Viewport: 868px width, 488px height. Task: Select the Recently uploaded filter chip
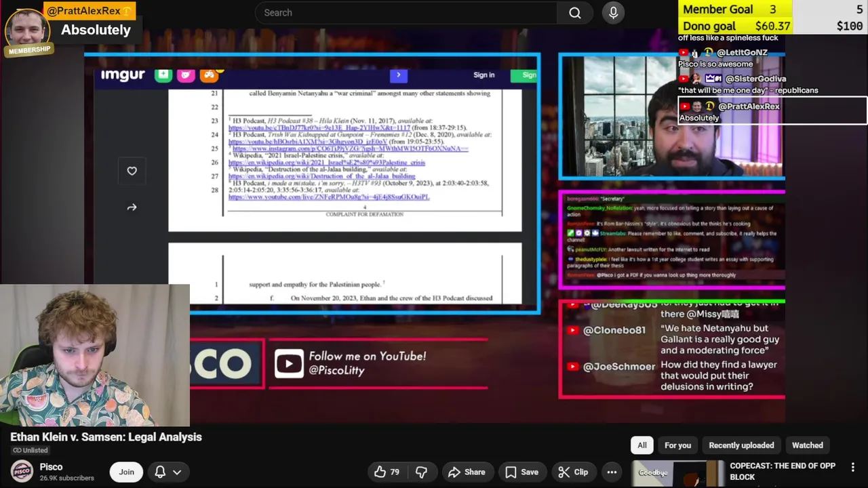741,445
